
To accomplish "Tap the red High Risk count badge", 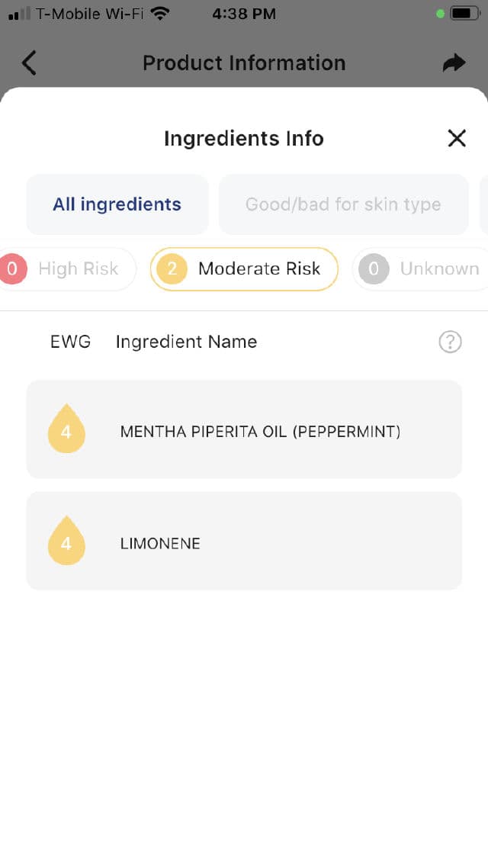I will point(13,268).
